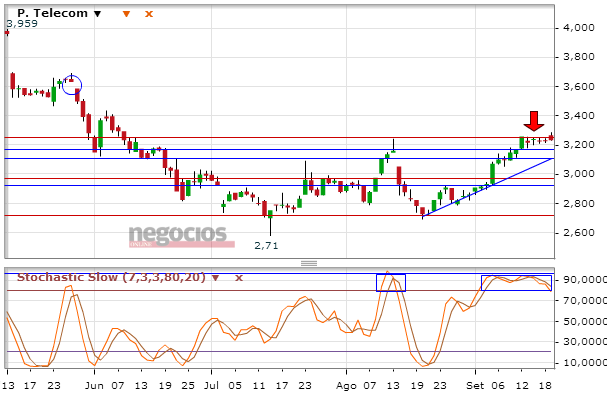Screen dimensions: 607x396
Task: Click the 3,600 price axis label
Action: point(579,86)
